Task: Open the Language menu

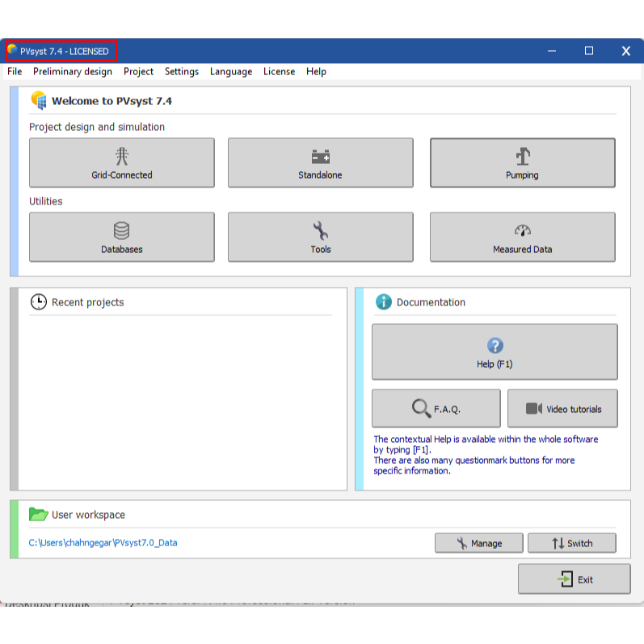Action: 231,71
